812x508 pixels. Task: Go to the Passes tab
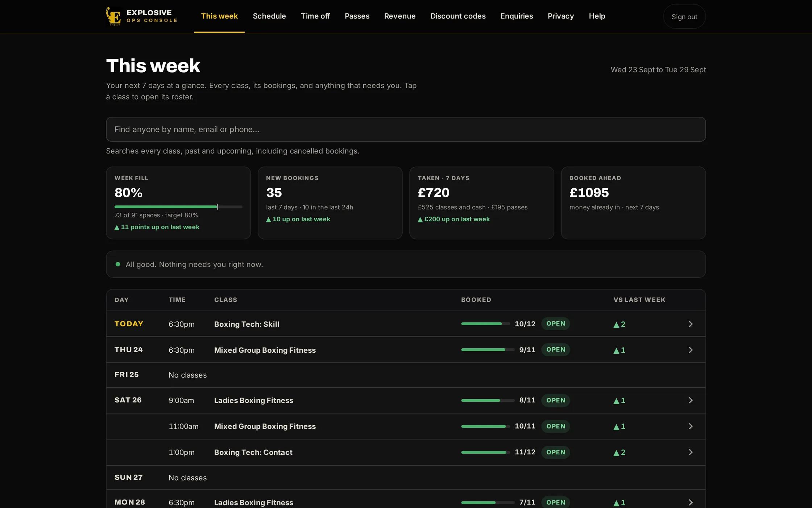tap(357, 16)
